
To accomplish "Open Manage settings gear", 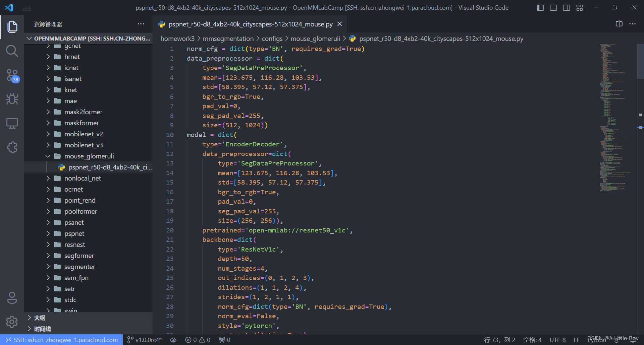I will (12, 322).
